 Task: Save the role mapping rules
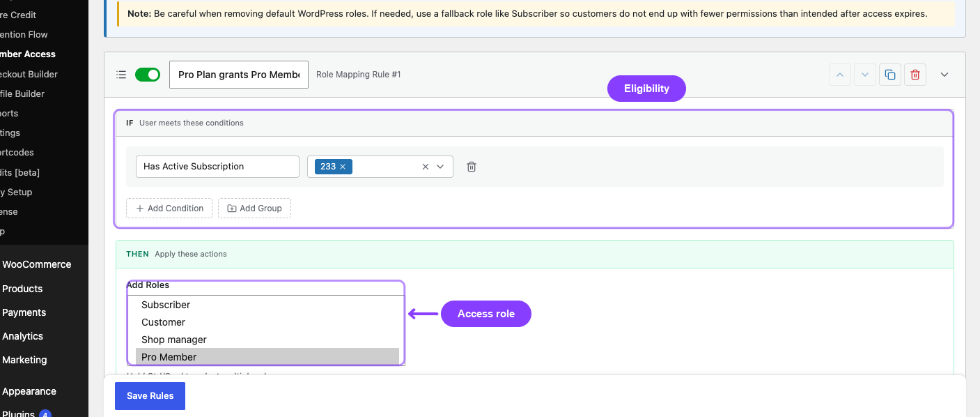pos(150,396)
